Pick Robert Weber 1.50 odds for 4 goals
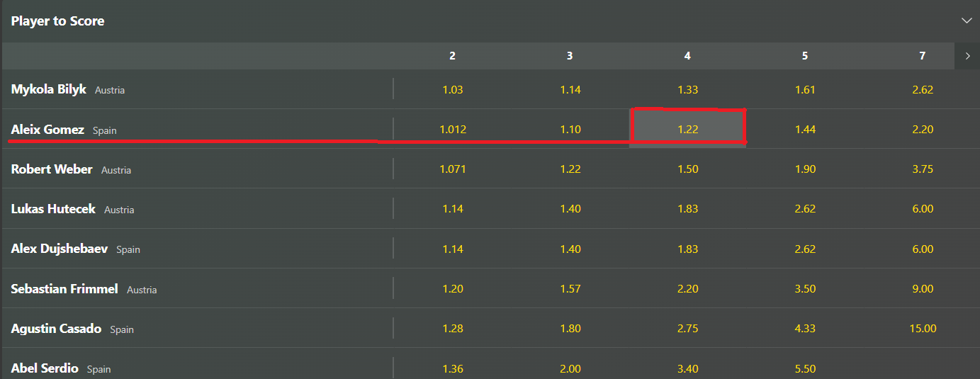This screenshot has width=980, height=379. pos(687,169)
